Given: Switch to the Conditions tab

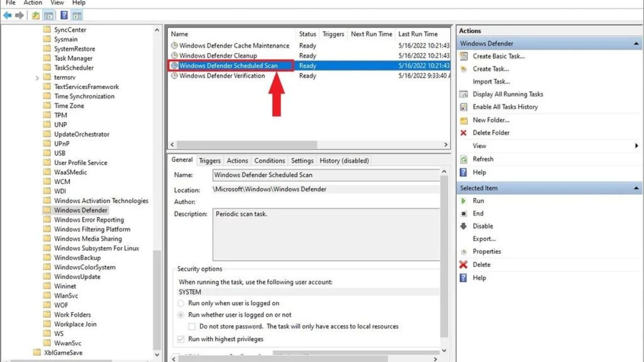Looking at the screenshot, I should tap(269, 160).
